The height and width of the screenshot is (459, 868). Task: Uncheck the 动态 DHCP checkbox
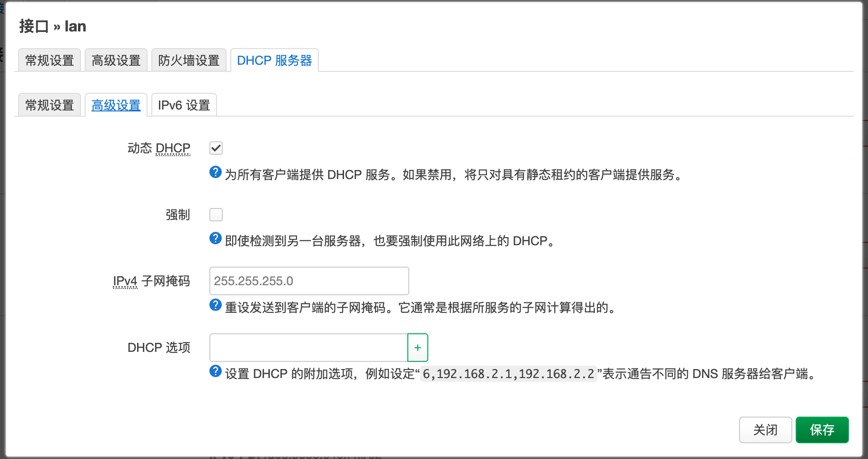pos(216,148)
